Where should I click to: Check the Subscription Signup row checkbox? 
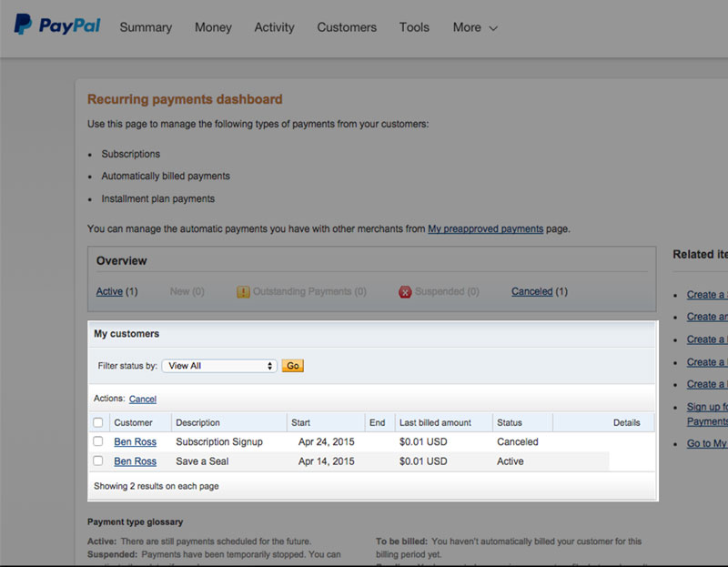click(x=98, y=441)
